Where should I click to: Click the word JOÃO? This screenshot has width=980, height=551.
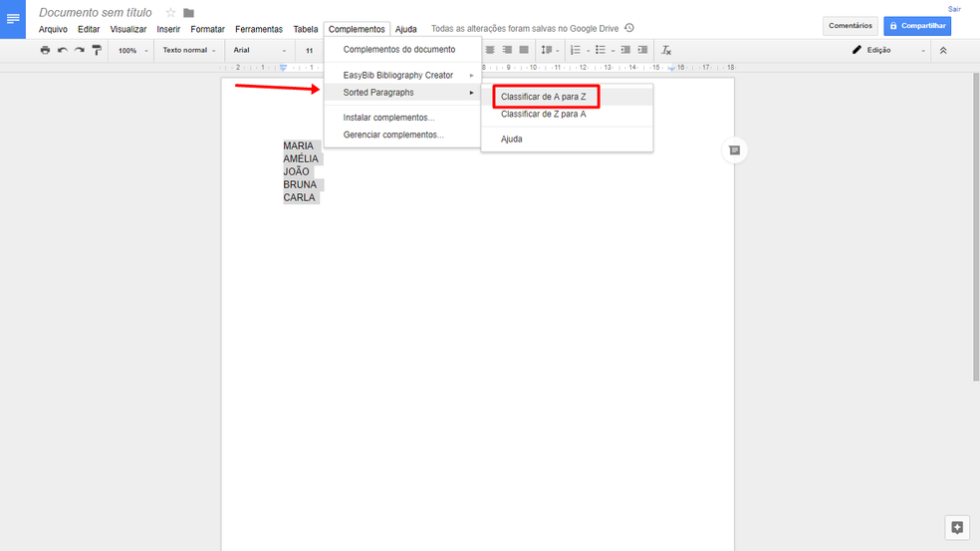[296, 171]
